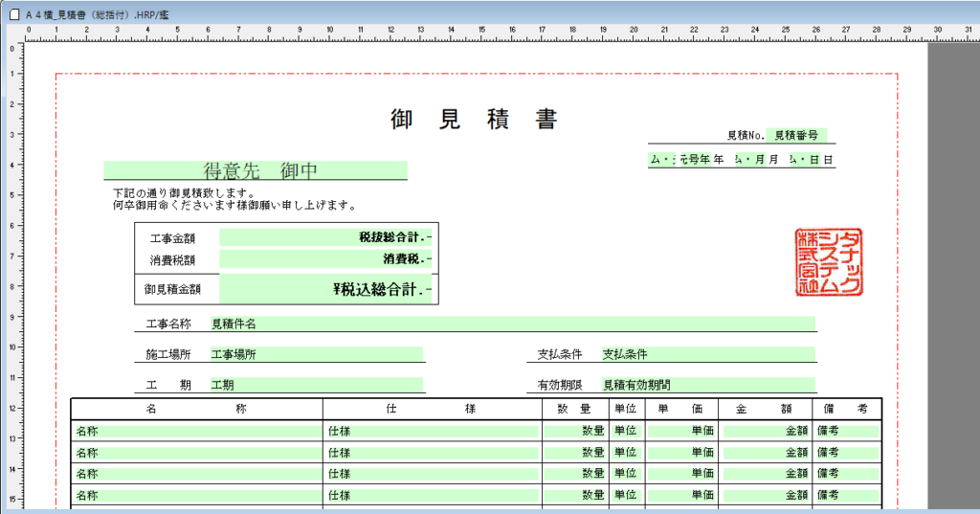980x514 pixels.
Task: Select the 見積有効期間 field
Action: (709, 385)
